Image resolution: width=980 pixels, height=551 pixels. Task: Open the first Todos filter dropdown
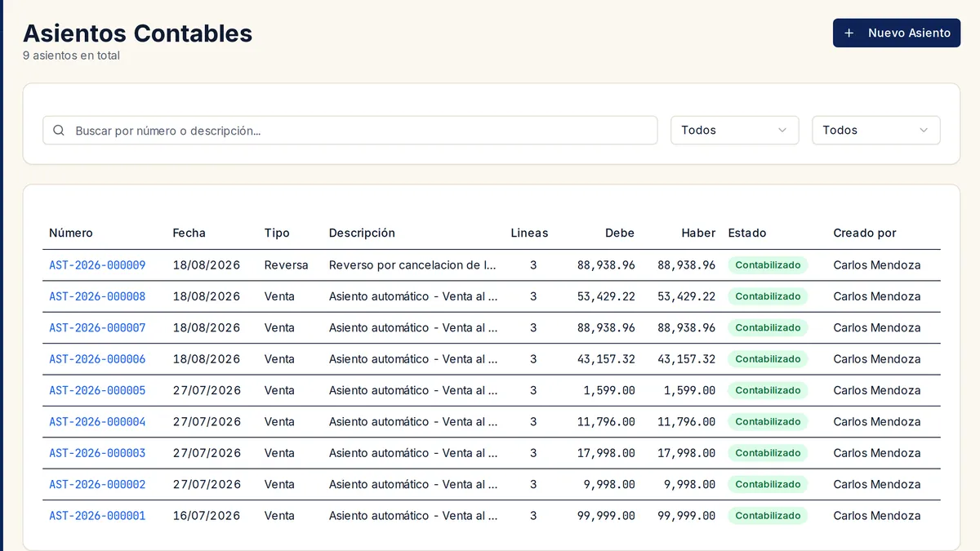click(735, 131)
